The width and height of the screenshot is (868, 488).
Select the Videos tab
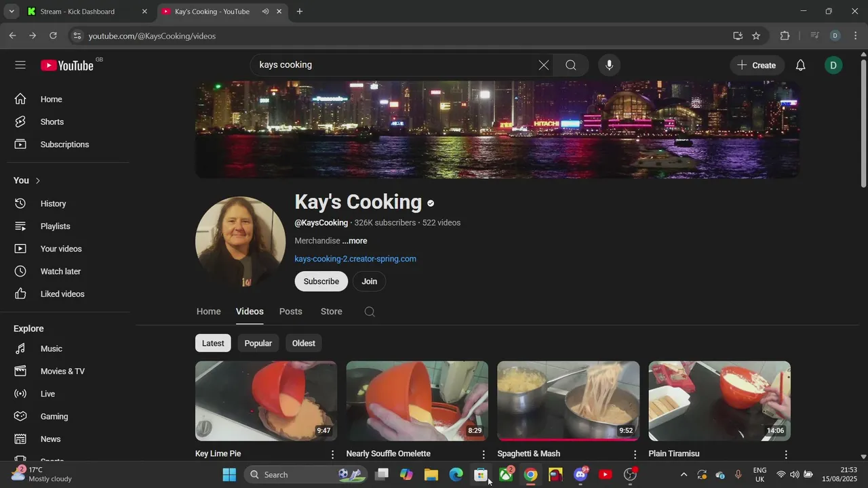[250, 312]
